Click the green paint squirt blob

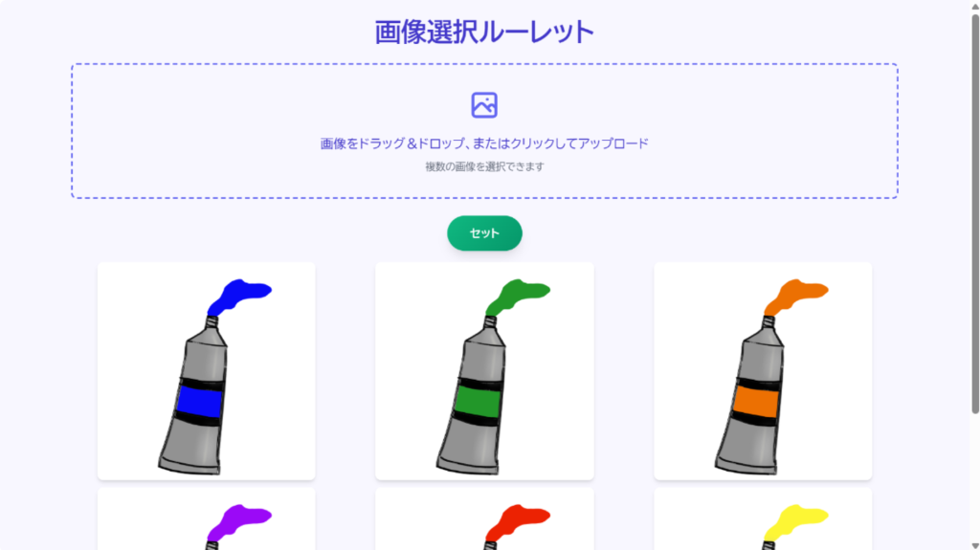(518, 297)
